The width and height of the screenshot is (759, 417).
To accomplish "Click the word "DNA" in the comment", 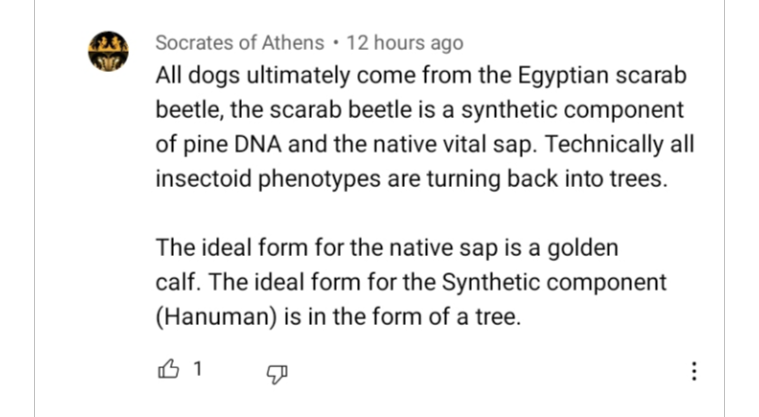I will point(258,144).
